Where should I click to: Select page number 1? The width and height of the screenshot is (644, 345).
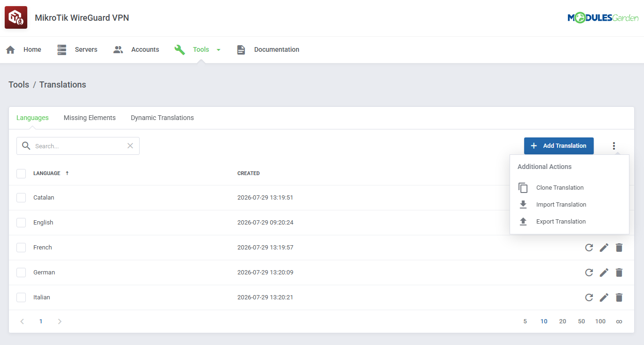click(41, 321)
